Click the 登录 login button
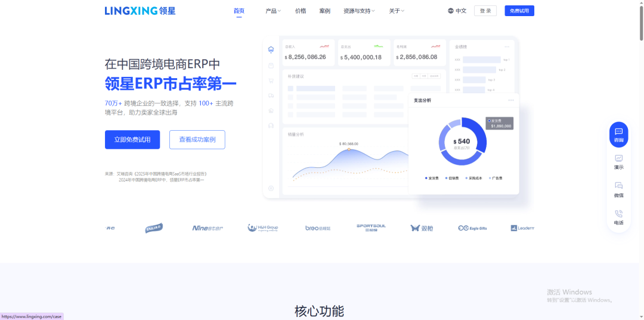Screen dimensions: 644x320 (x=485, y=11)
